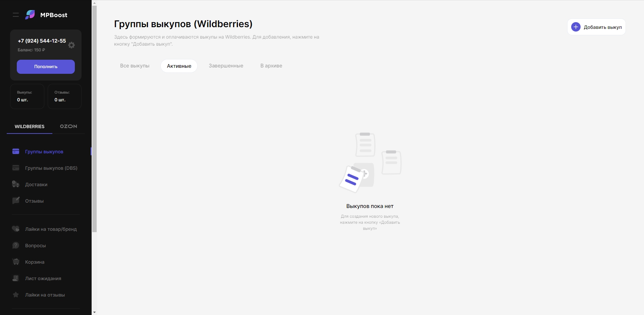Click the MPBoost brand name
644x315 pixels.
(54, 15)
